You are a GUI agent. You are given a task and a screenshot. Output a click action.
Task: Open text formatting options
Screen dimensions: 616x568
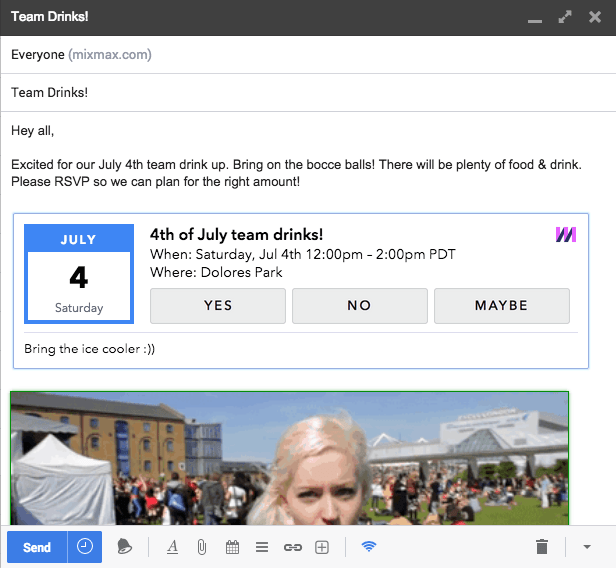pos(172,547)
